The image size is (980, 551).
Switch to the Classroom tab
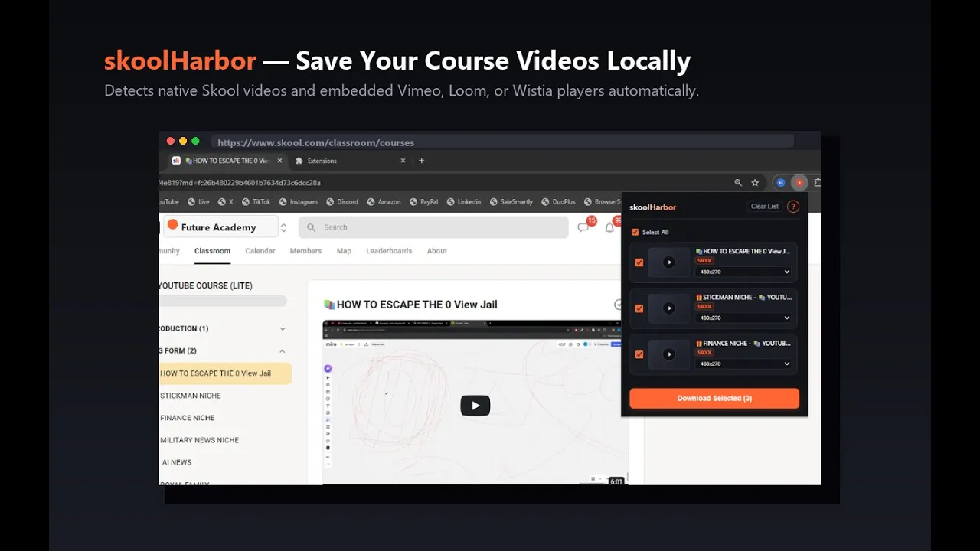coord(212,251)
